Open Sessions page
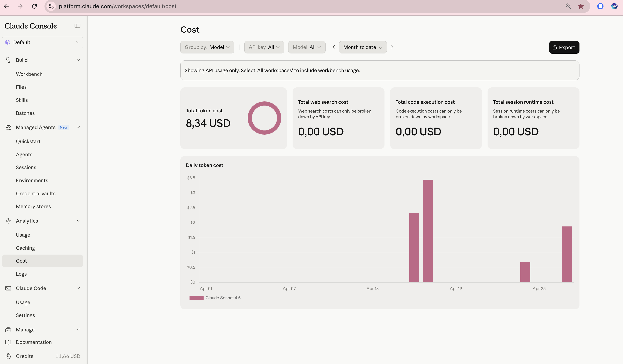Image resolution: width=623 pixels, height=364 pixels. coord(26,167)
